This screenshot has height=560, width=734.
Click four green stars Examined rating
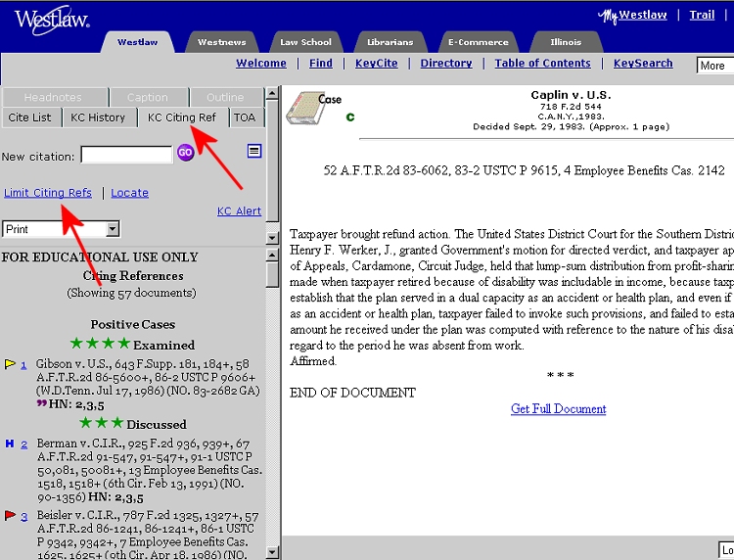click(x=100, y=344)
